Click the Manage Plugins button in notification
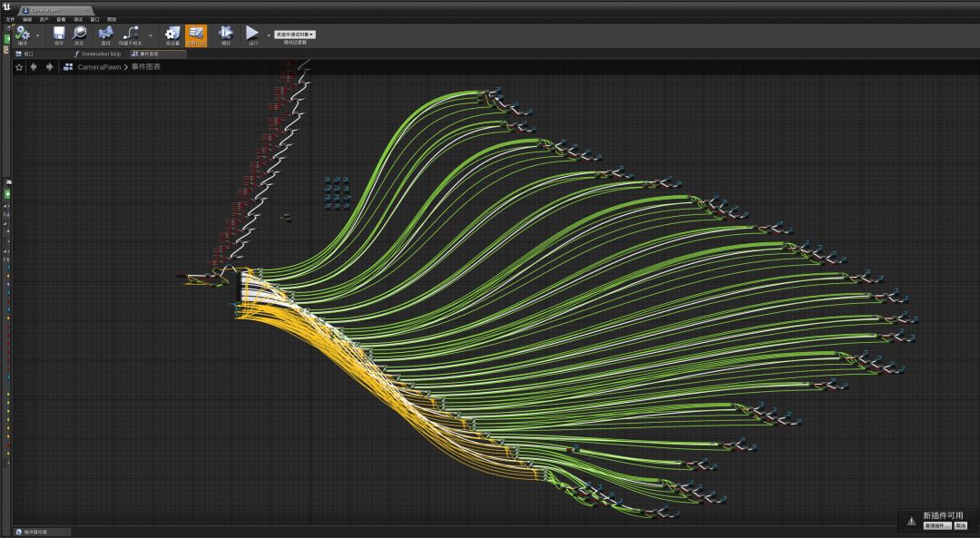Viewport: 980px width, 538px height. coord(936,525)
